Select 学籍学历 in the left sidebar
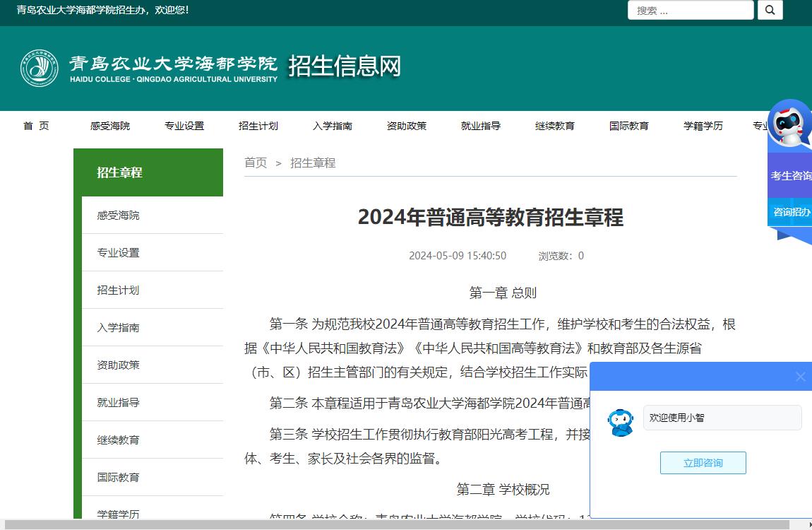This screenshot has height=530, width=812. click(x=117, y=514)
